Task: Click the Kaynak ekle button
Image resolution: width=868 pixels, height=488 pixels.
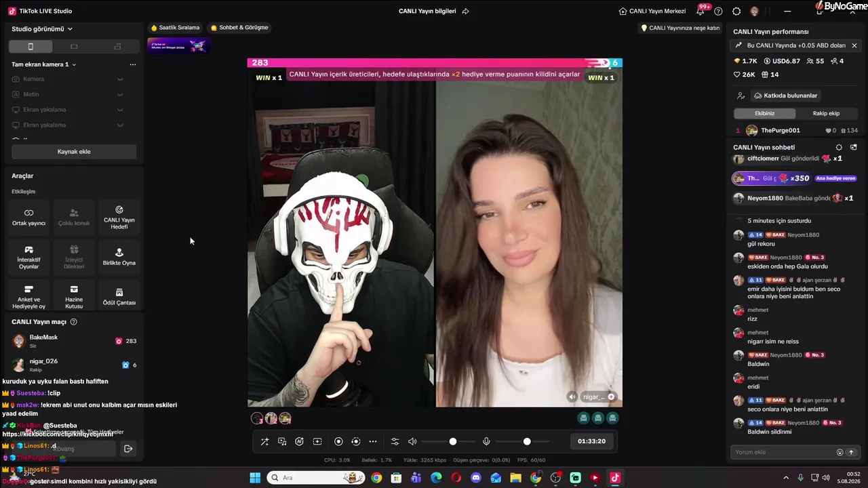Action: click(x=74, y=152)
